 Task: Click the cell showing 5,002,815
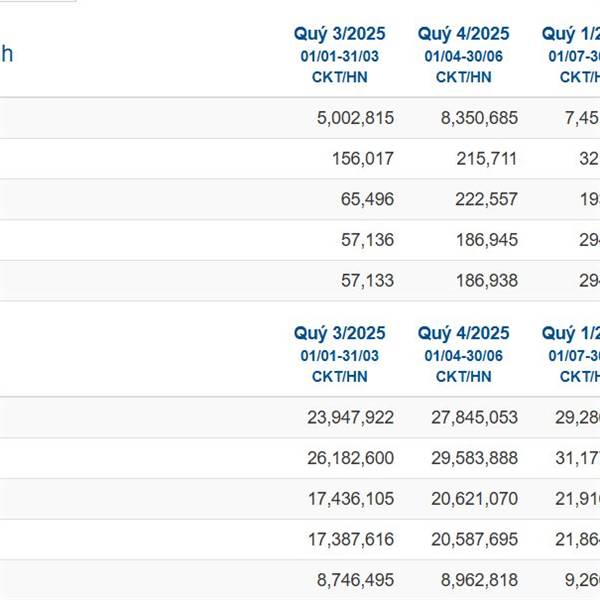pos(354,118)
